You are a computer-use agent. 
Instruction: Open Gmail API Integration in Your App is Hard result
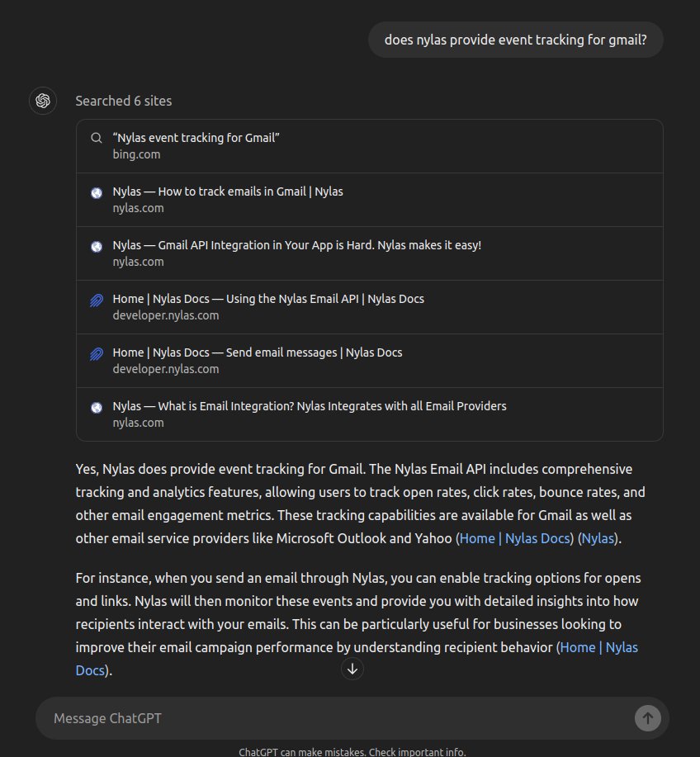point(369,253)
